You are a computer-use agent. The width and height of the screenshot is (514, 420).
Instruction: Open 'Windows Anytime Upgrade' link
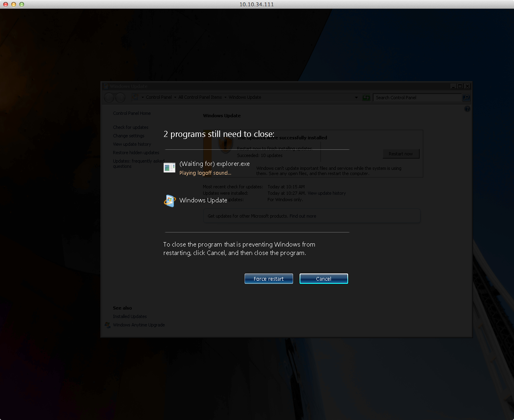[139, 325]
